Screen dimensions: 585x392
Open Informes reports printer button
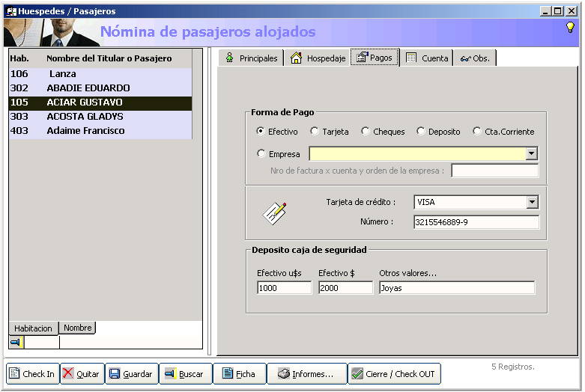306,374
